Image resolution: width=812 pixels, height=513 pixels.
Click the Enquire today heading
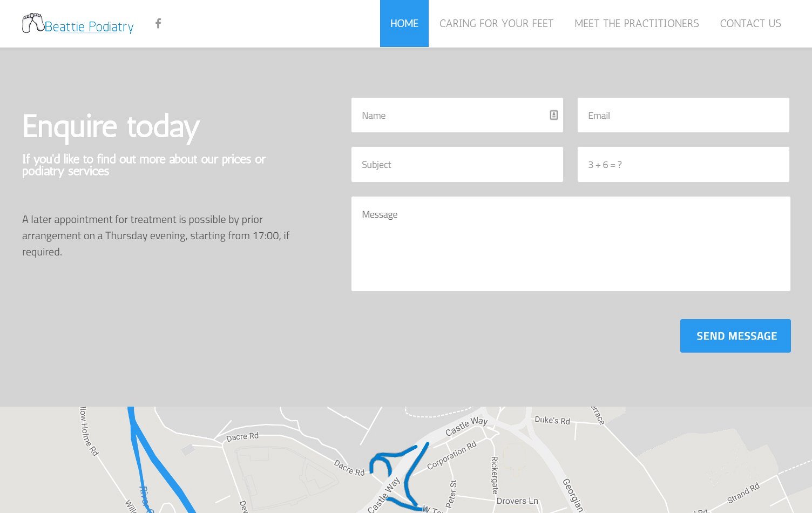click(111, 127)
